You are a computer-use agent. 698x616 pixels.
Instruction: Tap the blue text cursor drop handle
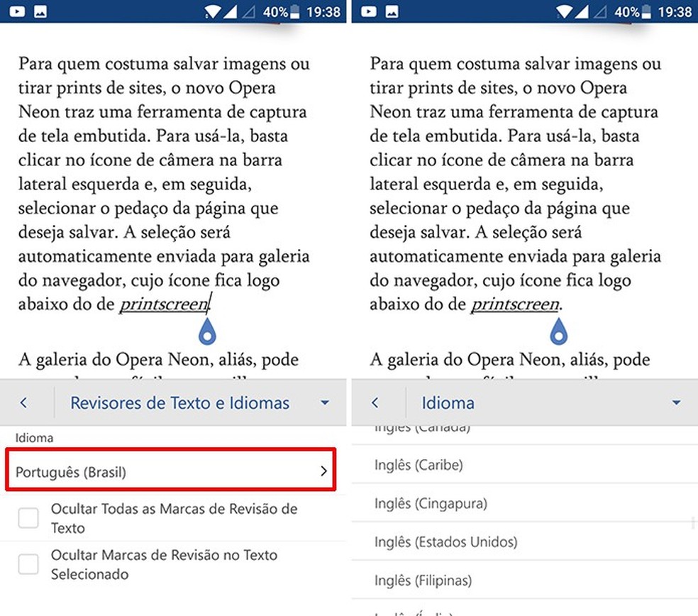(x=206, y=330)
